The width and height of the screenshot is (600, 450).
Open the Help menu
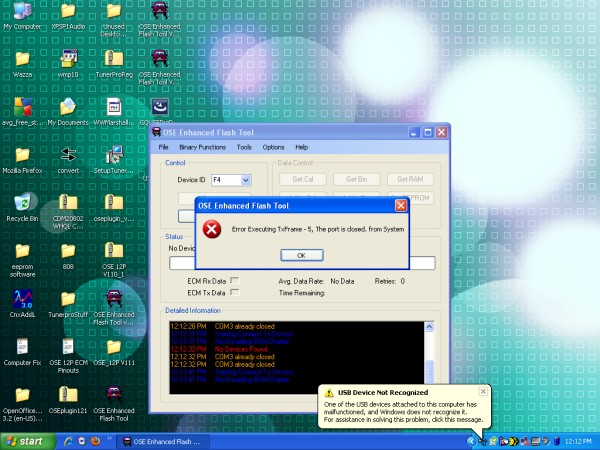pos(302,147)
